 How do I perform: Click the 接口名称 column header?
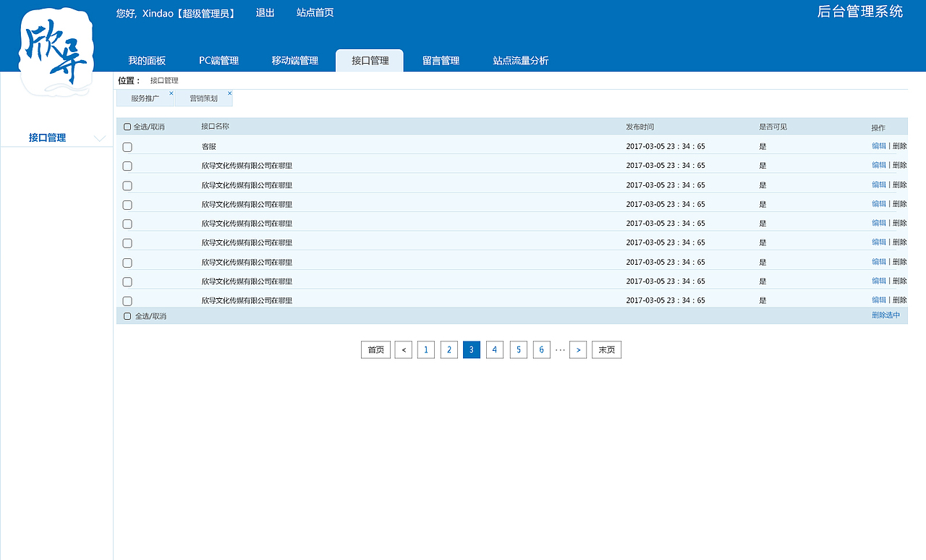(216, 127)
